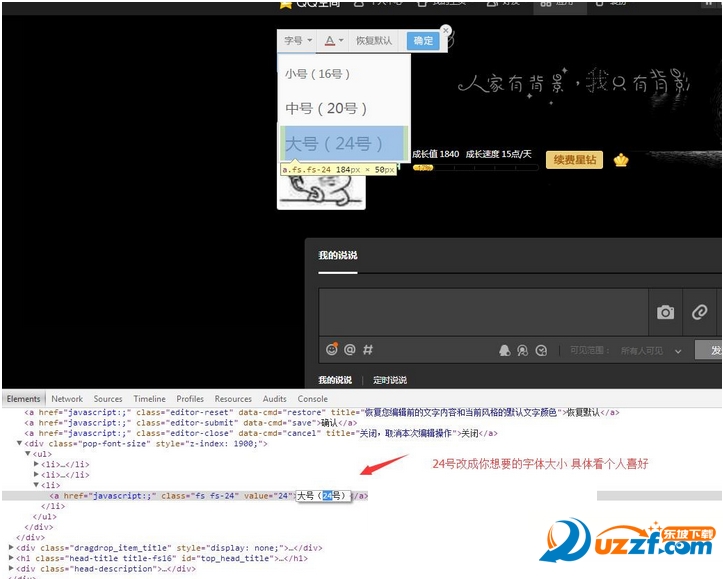Attach a link with chain icon

699,312
